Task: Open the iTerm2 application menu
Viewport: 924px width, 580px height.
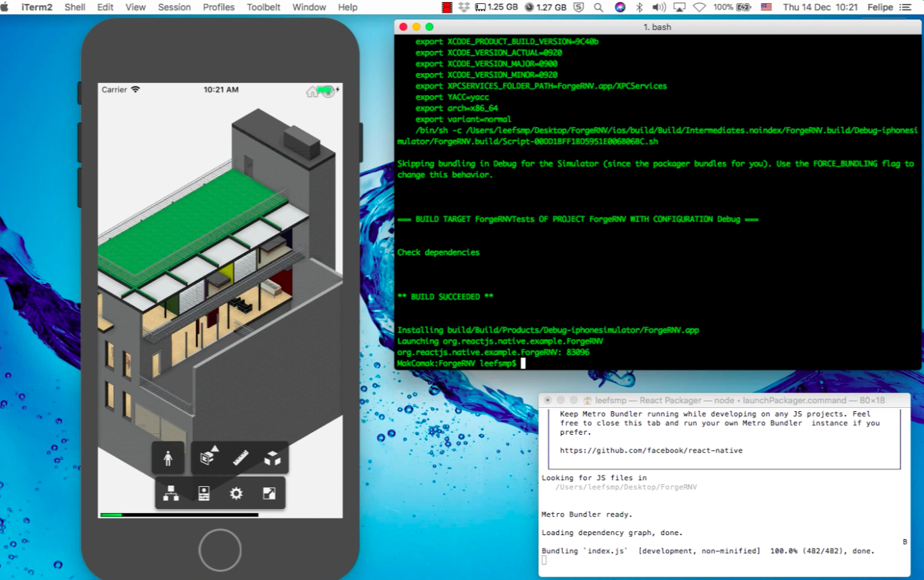Action: [37, 7]
